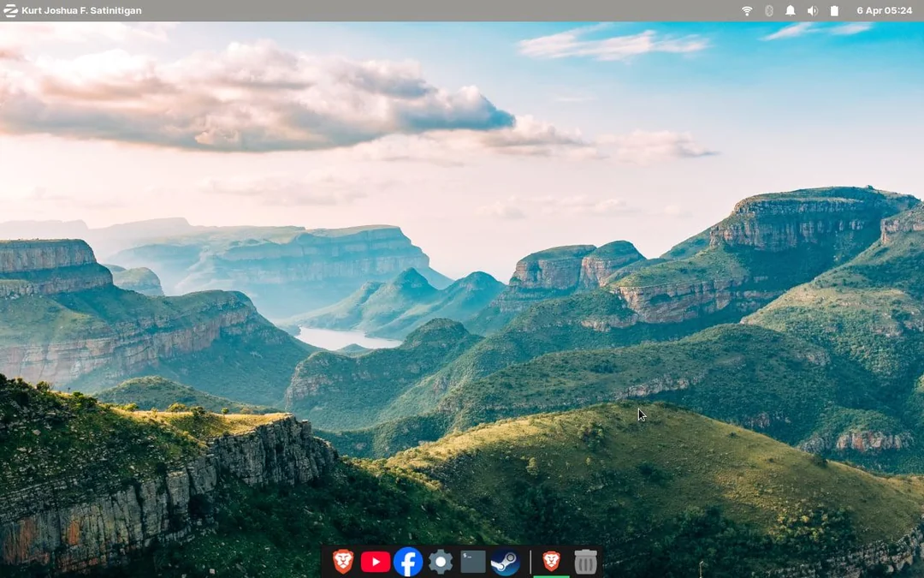Image resolution: width=924 pixels, height=578 pixels.
Task: Open the Zorin menu logo
Action: pyautogui.click(x=10, y=10)
